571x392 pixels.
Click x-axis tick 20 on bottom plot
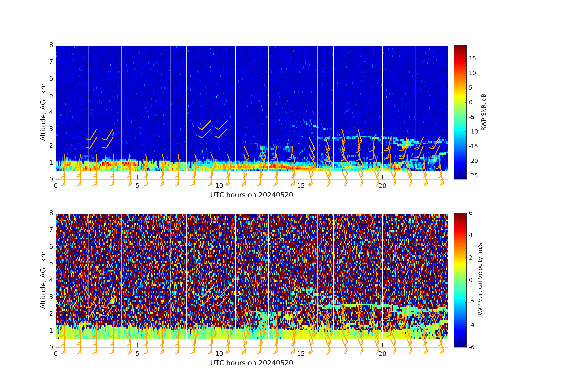[x=383, y=354]
